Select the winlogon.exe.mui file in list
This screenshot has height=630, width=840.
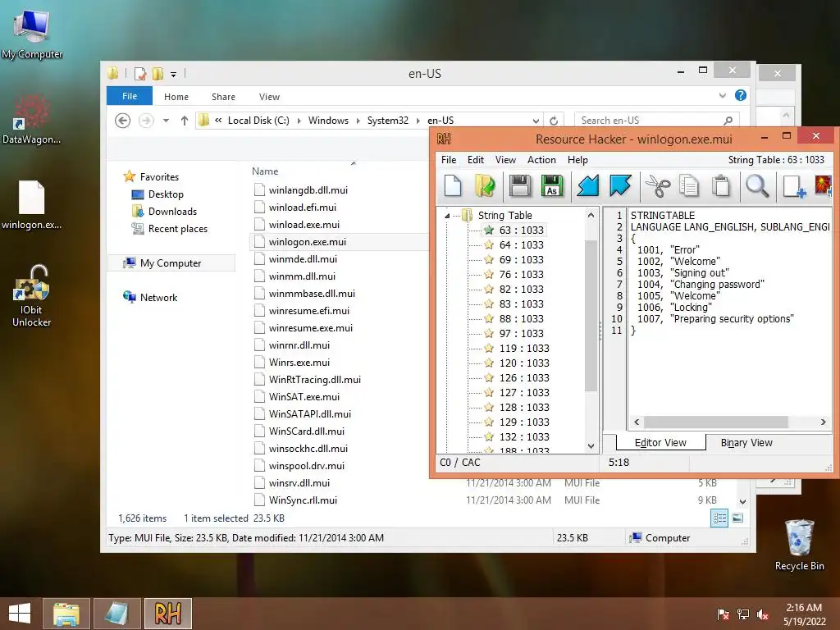(308, 242)
